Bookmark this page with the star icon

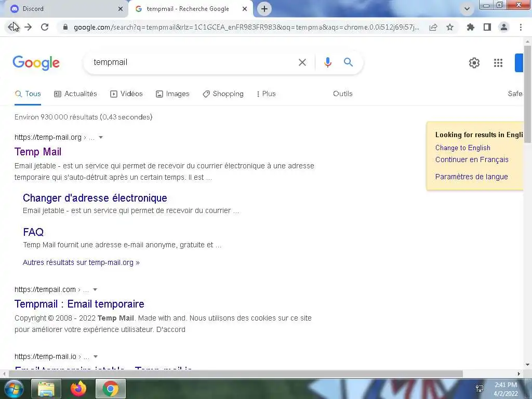(450, 27)
